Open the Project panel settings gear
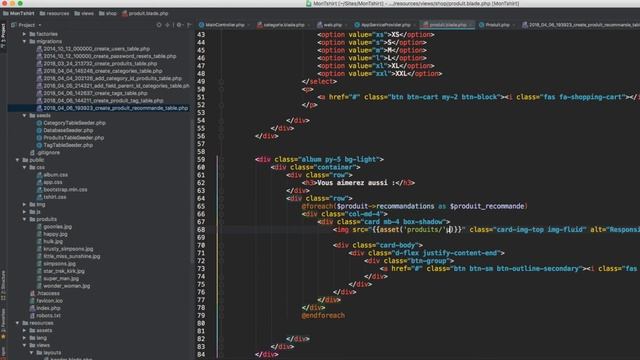 [x=179, y=25]
